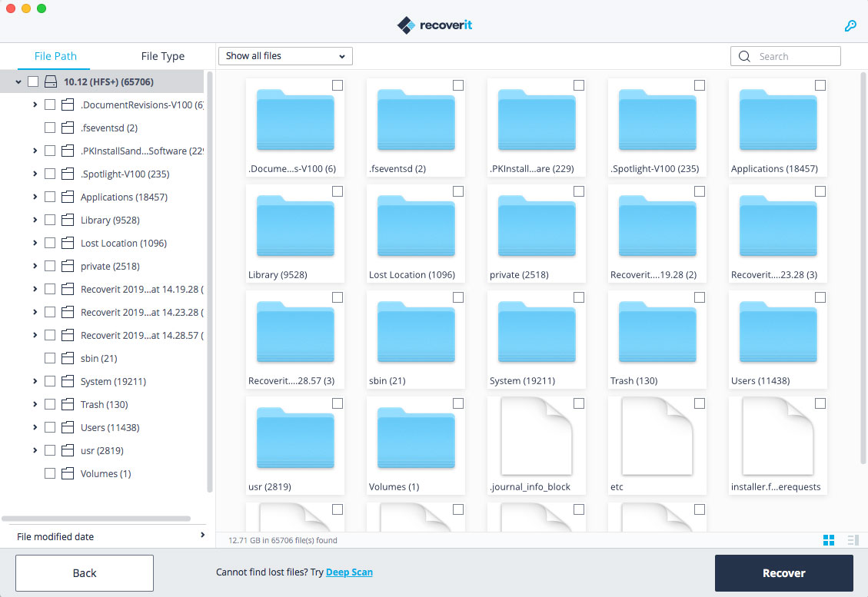Click the search magnifier icon

[x=743, y=56]
